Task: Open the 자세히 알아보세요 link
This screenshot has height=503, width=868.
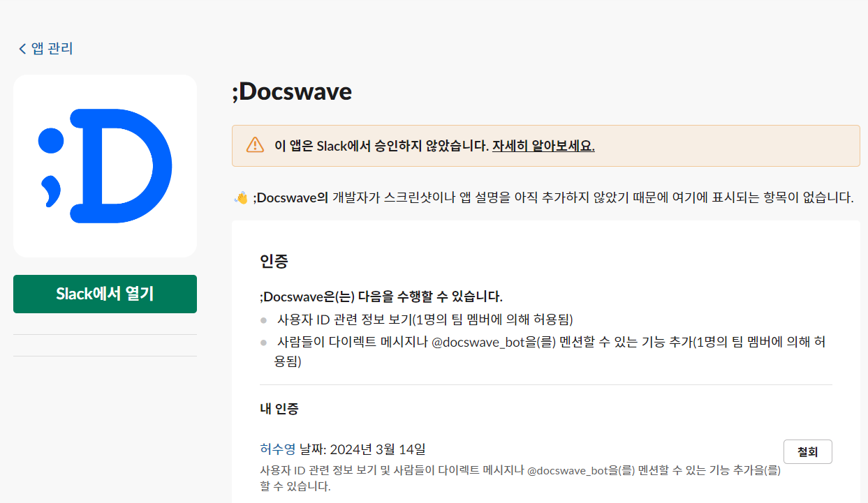Action: coord(543,146)
